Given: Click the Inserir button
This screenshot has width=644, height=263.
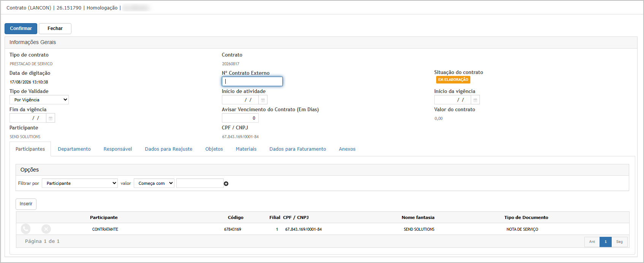Looking at the screenshot, I should [26, 204].
